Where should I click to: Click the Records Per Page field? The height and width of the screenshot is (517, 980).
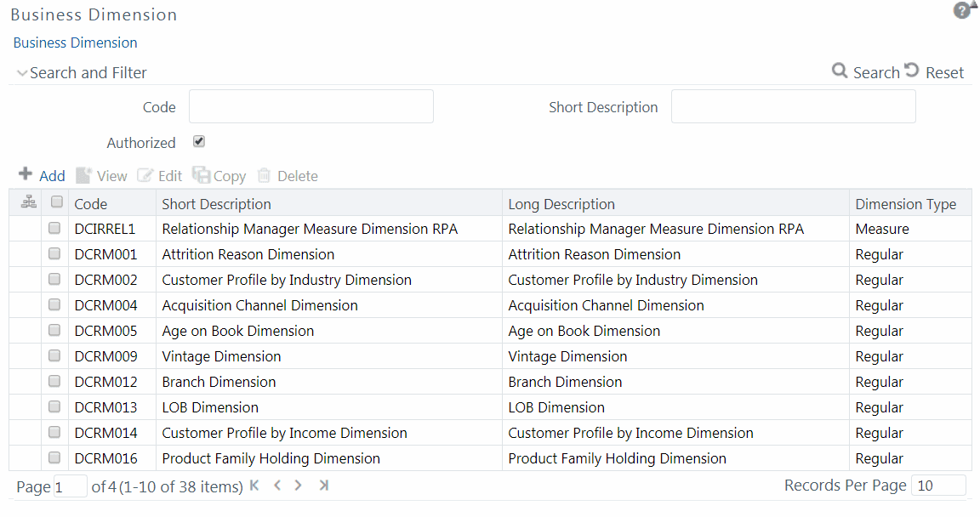[937, 486]
